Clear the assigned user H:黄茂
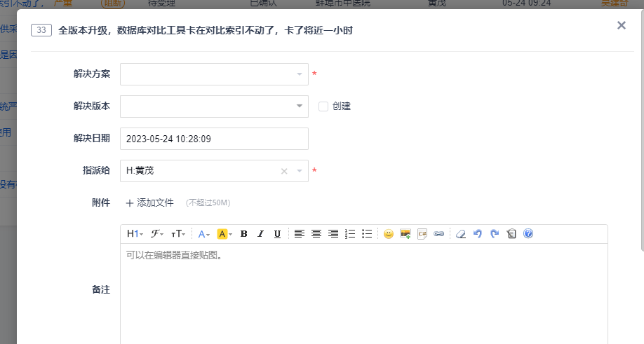This screenshot has height=344, width=644. tap(284, 172)
